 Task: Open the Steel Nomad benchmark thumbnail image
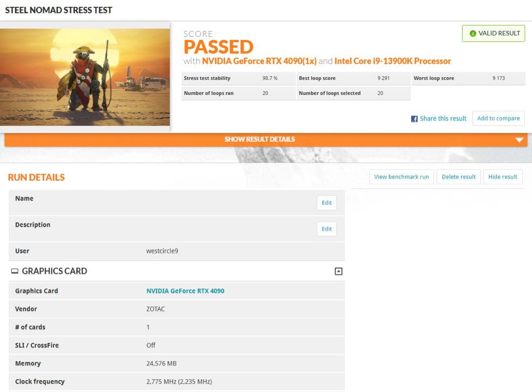[85, 77]
